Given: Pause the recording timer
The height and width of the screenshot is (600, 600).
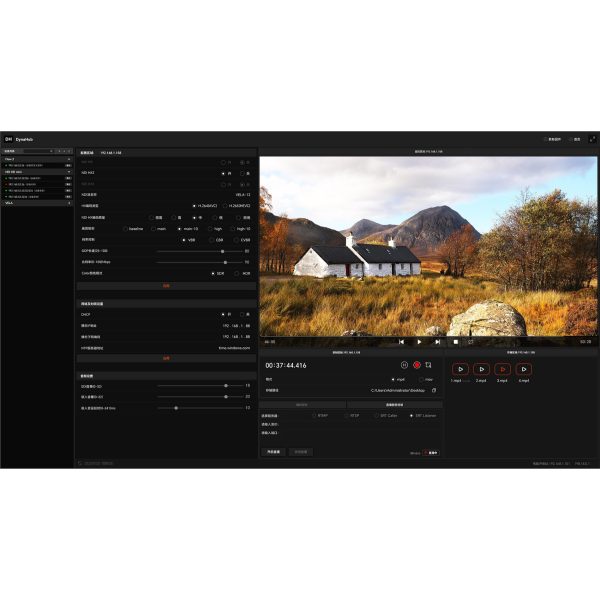Looking at the screenshot, I should coord(405,365).
